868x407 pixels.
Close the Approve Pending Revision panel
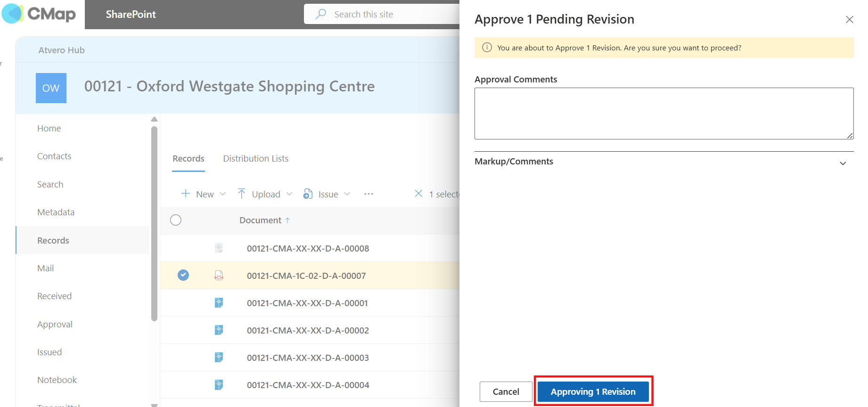click(x=850, y=19)
